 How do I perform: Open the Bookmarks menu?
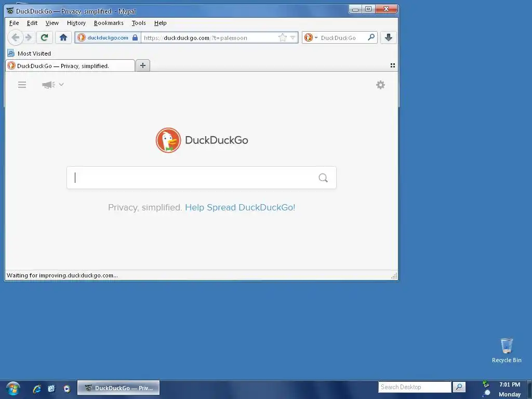click(x=109, y=23)
